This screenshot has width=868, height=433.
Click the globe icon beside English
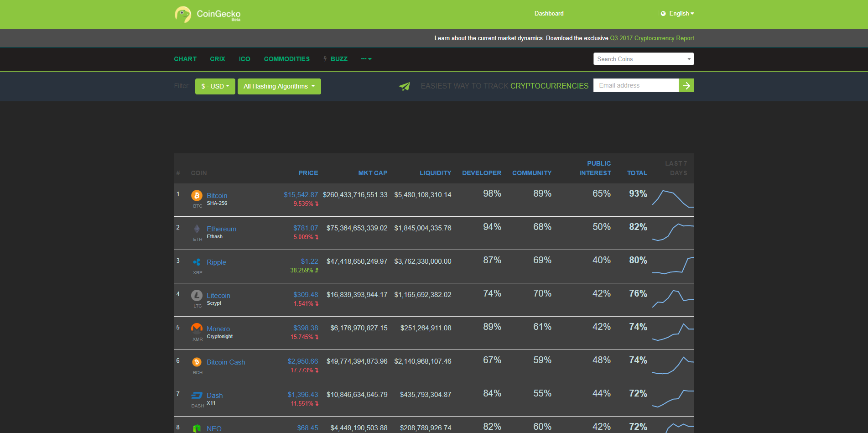click(x=663, y=14)
